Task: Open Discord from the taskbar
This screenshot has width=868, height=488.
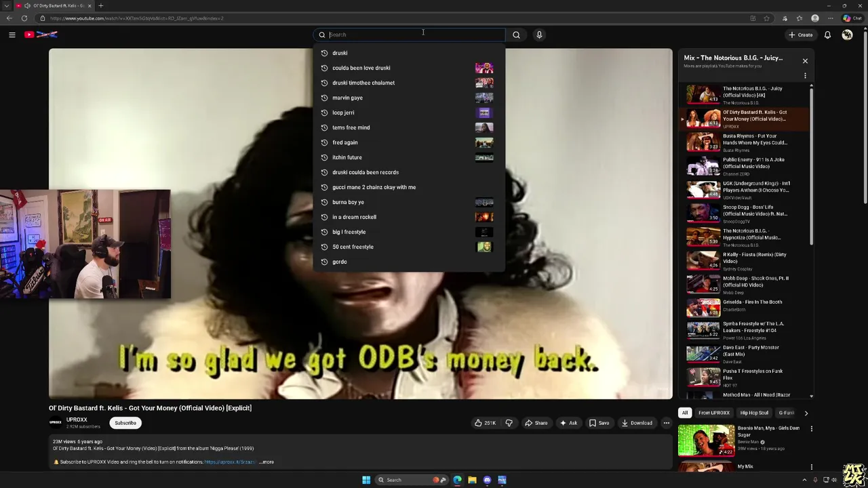Action: coord(487,480)
